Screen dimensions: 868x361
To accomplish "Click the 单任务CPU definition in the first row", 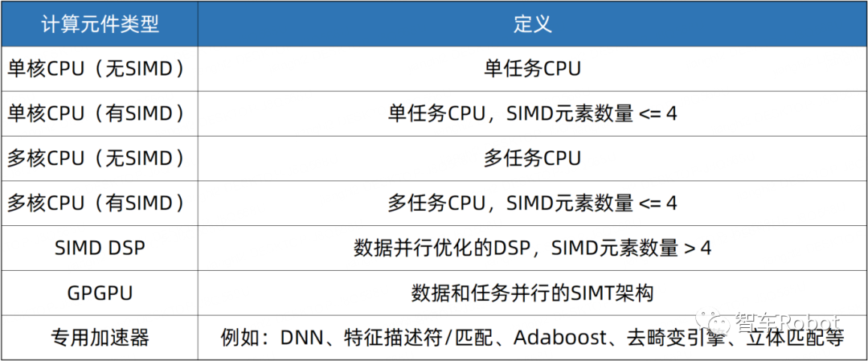I will coord(532,69).
